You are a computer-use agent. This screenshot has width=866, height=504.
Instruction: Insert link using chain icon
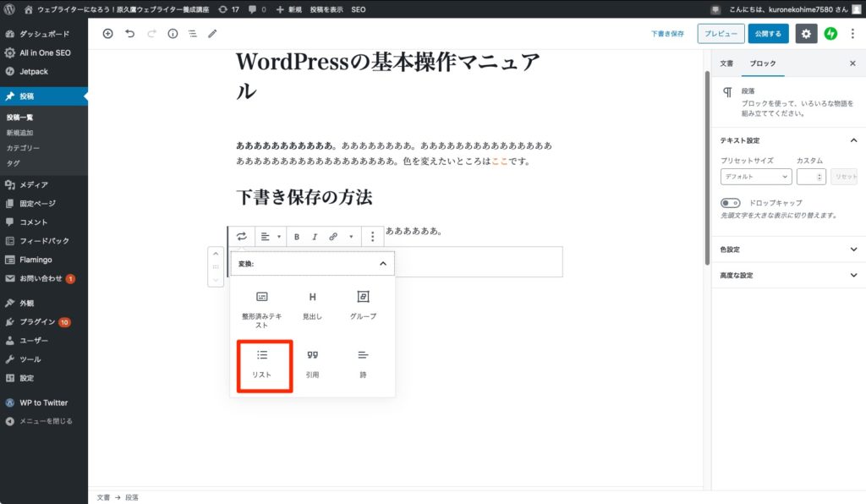(333, 236)
